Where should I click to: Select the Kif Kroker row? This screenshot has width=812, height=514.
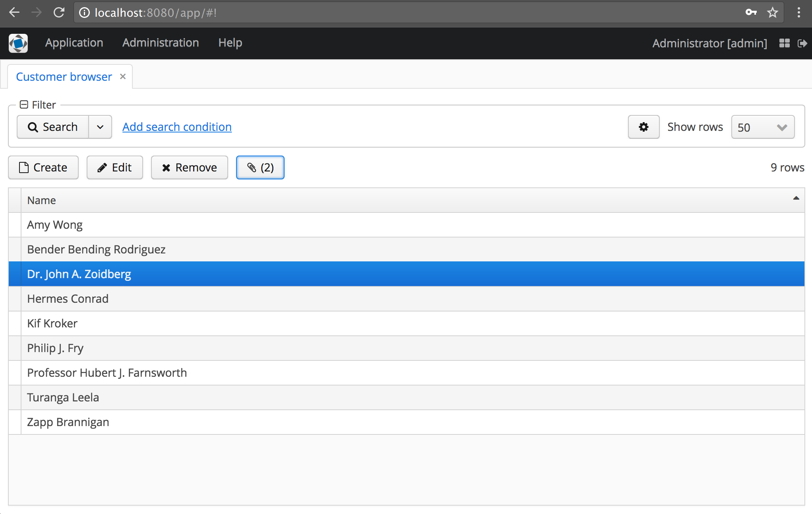point(407,323)
